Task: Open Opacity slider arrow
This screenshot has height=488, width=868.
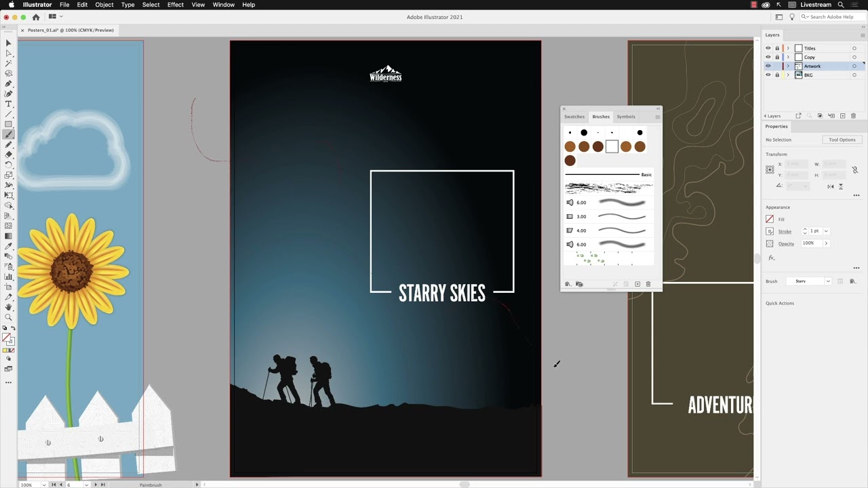Action: click(826, 243)
